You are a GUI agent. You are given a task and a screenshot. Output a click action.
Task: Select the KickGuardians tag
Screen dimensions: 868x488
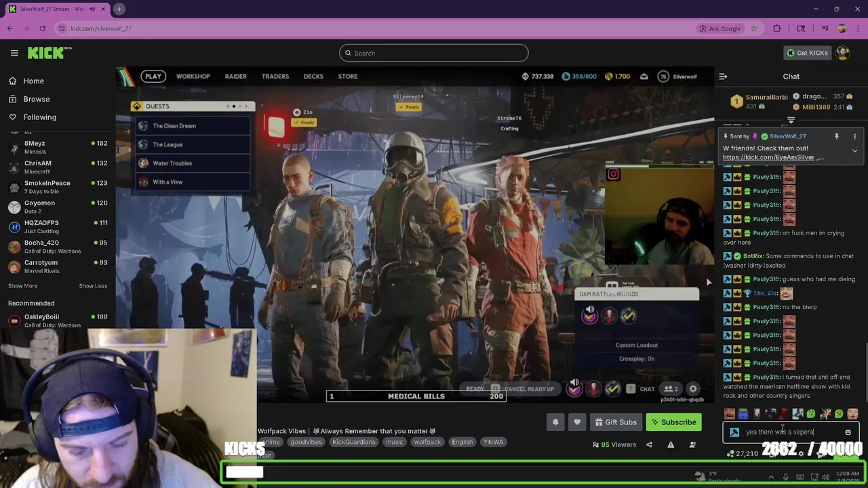[353, 442]
